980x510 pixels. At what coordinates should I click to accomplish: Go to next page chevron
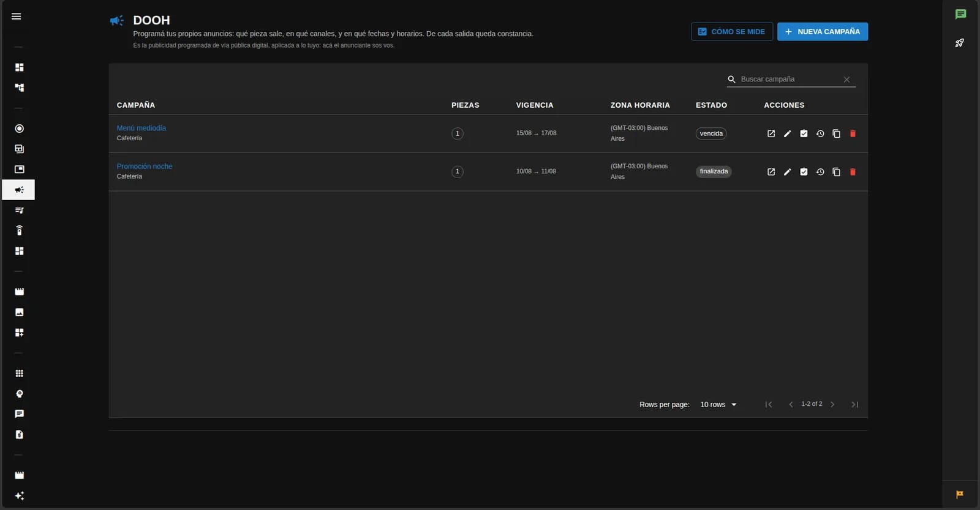[832, 405]
